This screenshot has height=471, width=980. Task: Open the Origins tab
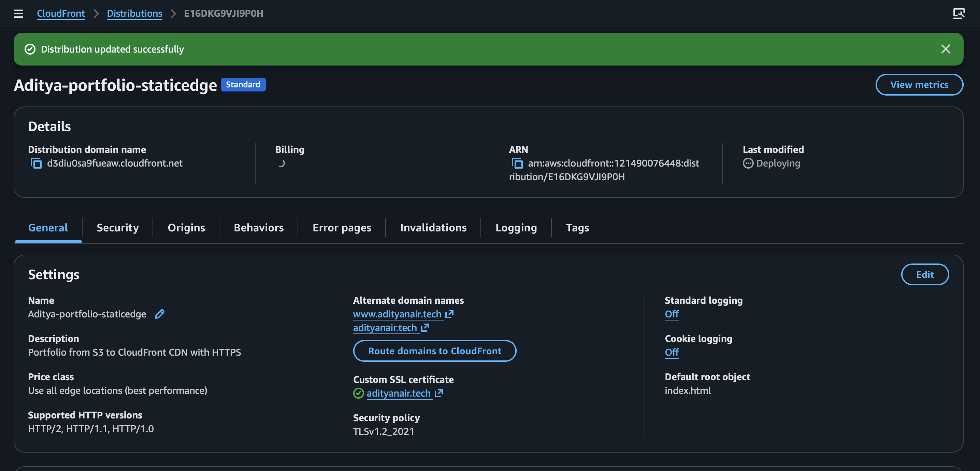[x=186, y=228]
